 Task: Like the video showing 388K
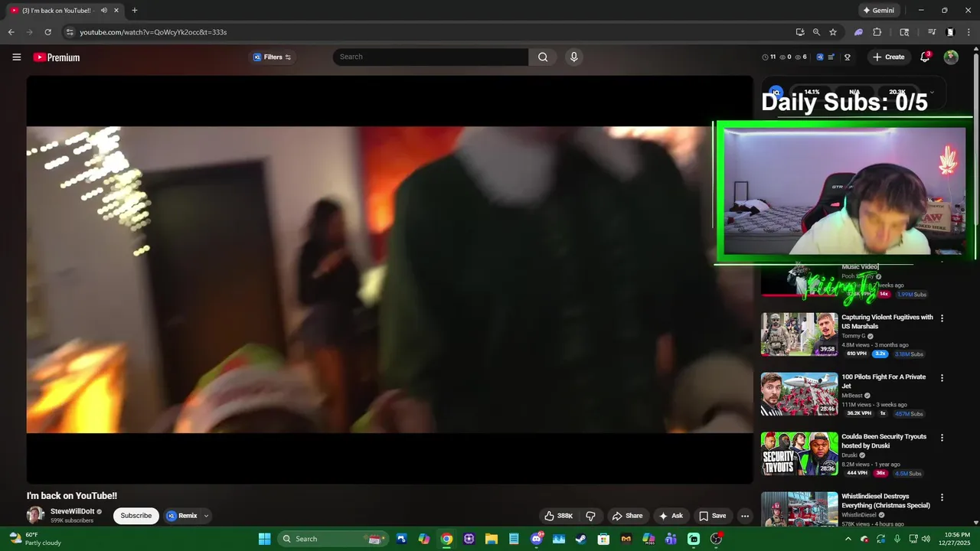pos(559,516)
